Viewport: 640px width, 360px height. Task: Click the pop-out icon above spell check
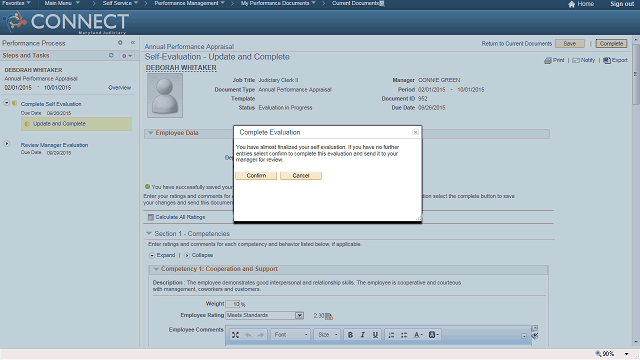[535, 328]
